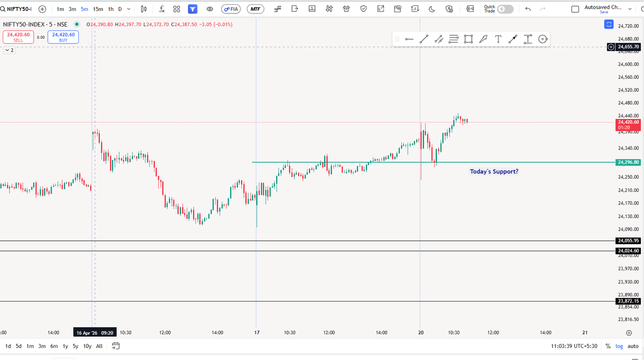Toggle percent scale on price axis
This screenshot has height=360, width=644.
tap(608, 347)
